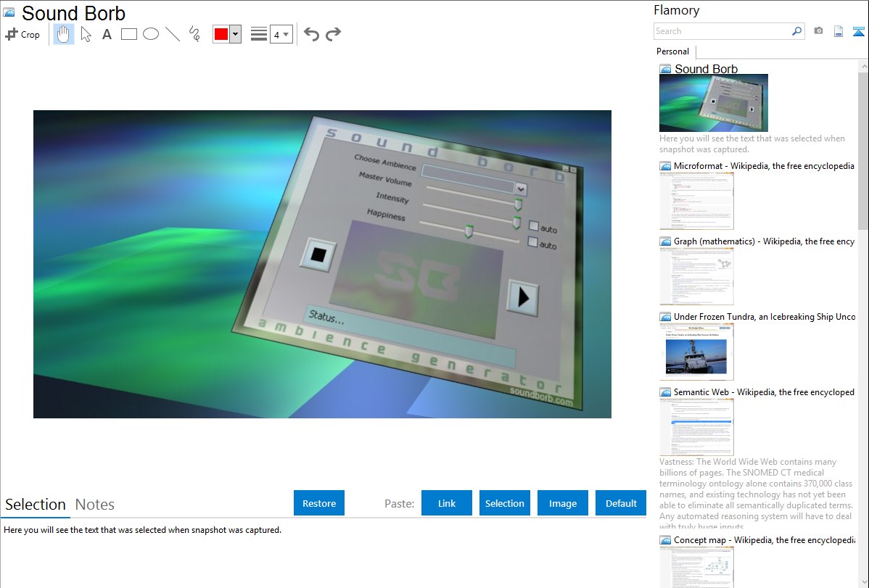Switch to the Notes tab
The height and width of the screenshot is (588, 869).
coord(94,505)
